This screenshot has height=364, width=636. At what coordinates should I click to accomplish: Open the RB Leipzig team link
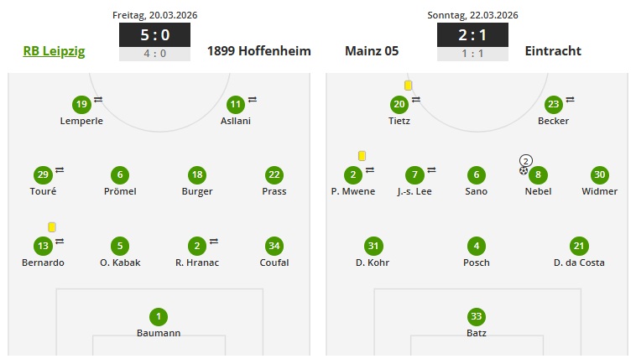(x=54, y=51)
